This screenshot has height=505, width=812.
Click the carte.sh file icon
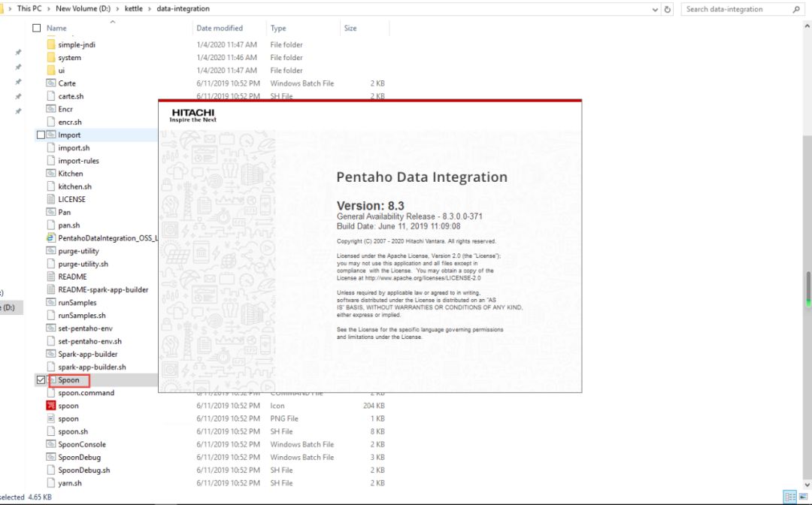click(51, 96)
